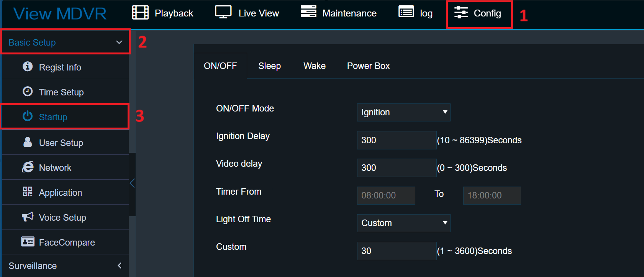Image resolution: width=644 pixels, height=277 pixels.
Task: Click the Config sliders icon
Action: (461, 13)
